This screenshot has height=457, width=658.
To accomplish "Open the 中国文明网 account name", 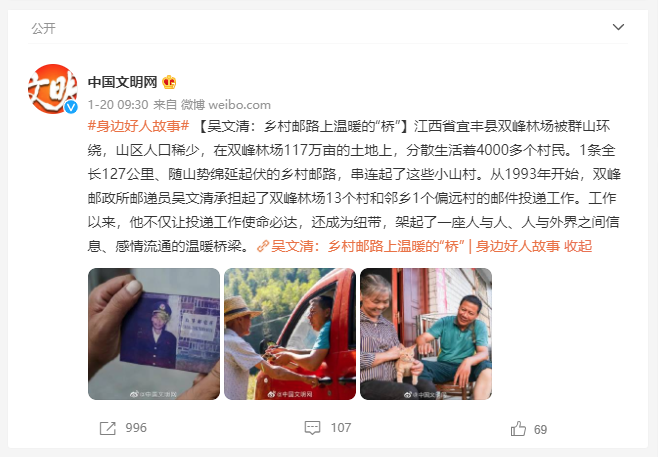I will click(123, 82).
